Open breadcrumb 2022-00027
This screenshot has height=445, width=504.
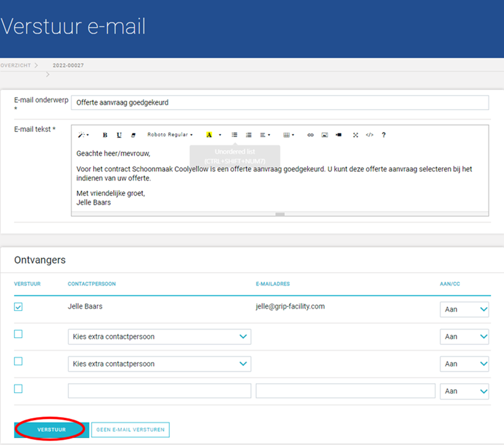[68, 65]
